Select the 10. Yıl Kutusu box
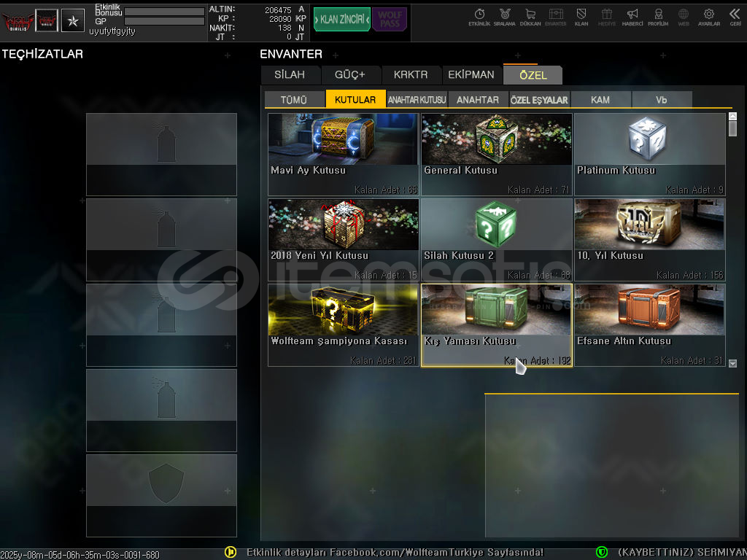 (x=650, y=239)
